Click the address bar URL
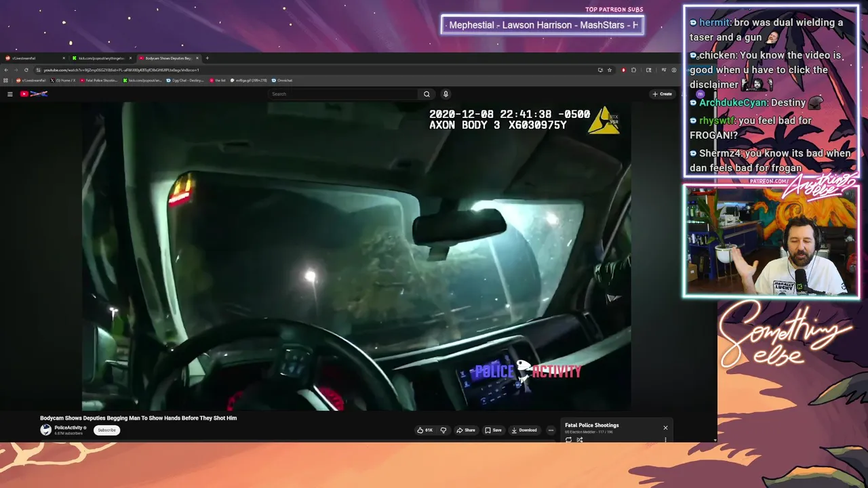 pyautogui.click(x=122, y=70)
